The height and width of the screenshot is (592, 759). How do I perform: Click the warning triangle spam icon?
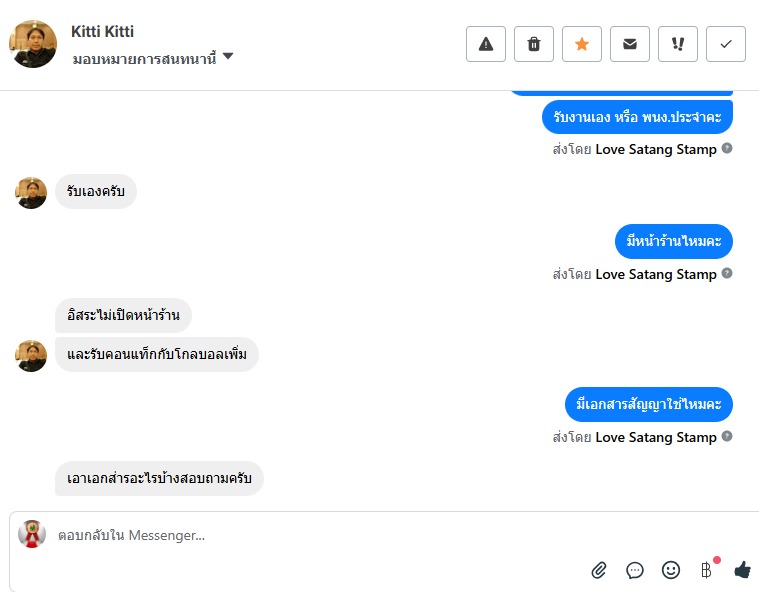[x=486, y=44]
